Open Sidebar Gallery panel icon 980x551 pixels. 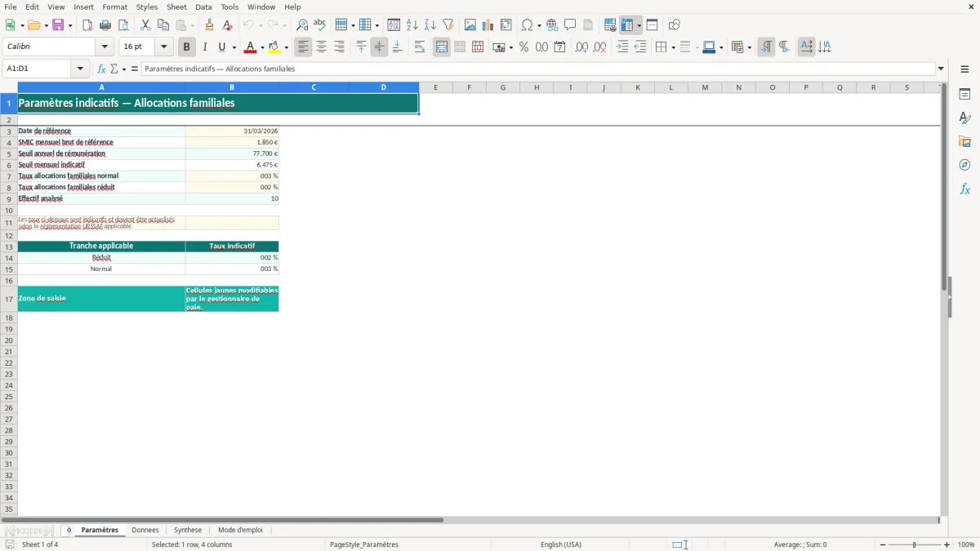tap(964, 141)
